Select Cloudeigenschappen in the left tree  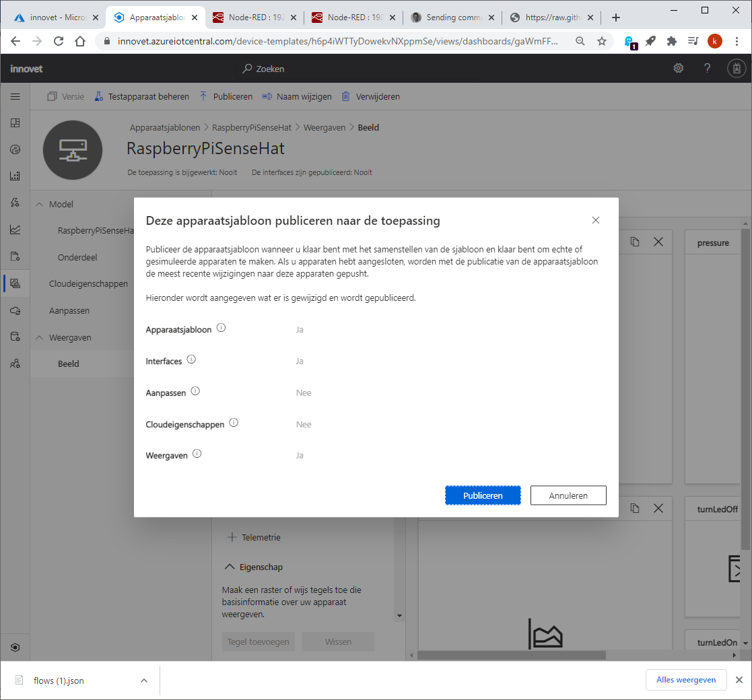coord(88,284)
